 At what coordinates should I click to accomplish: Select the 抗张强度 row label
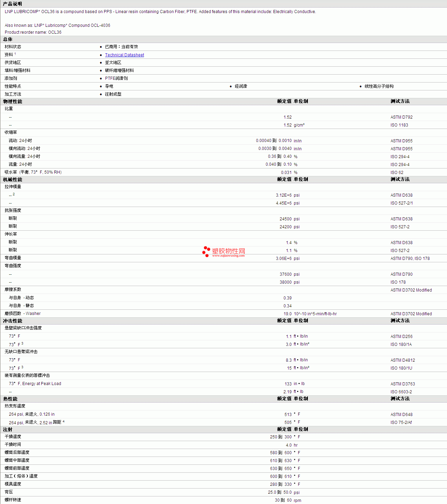(x=13, y=210)
